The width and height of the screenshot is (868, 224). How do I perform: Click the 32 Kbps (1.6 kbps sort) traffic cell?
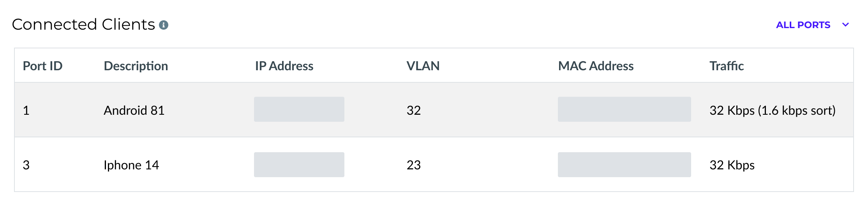pos(773,110)
